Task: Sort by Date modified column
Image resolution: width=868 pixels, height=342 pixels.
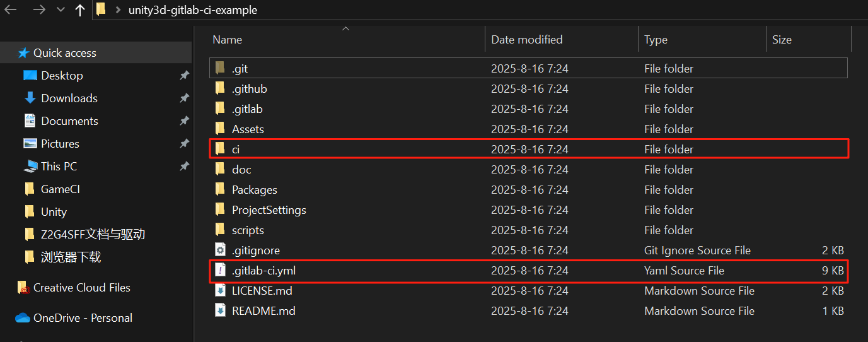Action: 526,39
